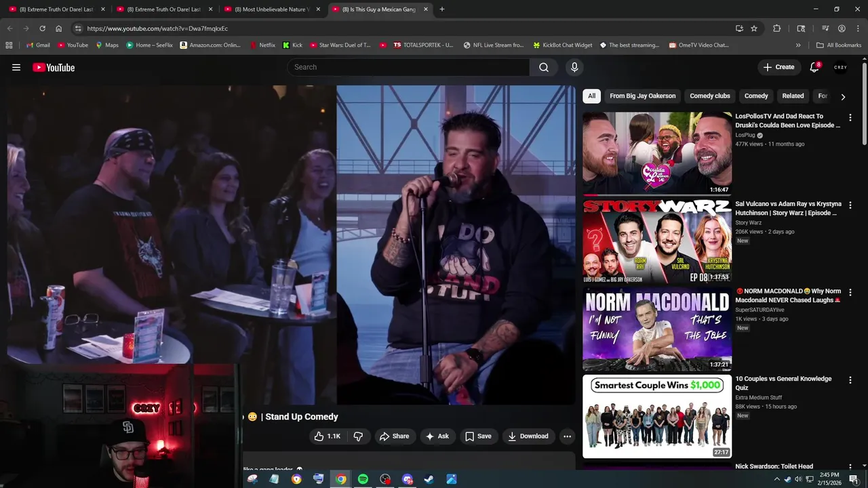Open YouTube notifications bell
The width and height of the screenshot is (868, 488).
click(x=814, y=67)
